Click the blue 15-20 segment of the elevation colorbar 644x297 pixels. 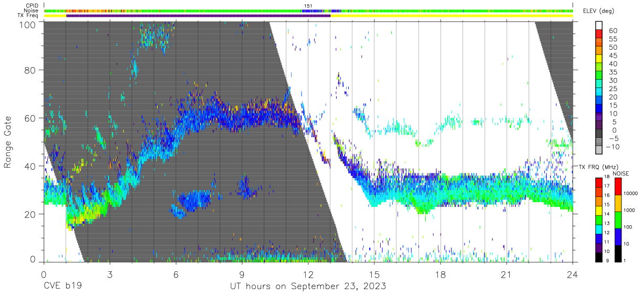pos(599,101)
